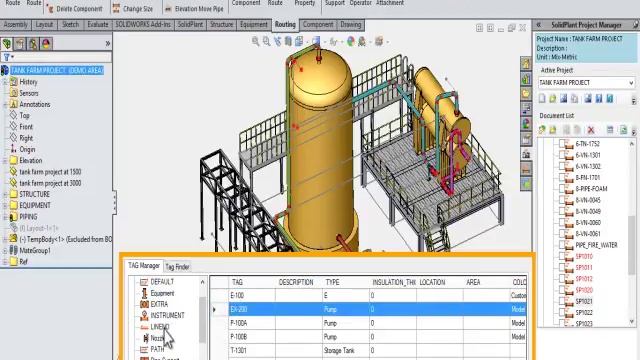Image resolution: width=640 pixels, height=360 pixels.
Task: Switch to the Assembly tab
Action: point(16,24)
